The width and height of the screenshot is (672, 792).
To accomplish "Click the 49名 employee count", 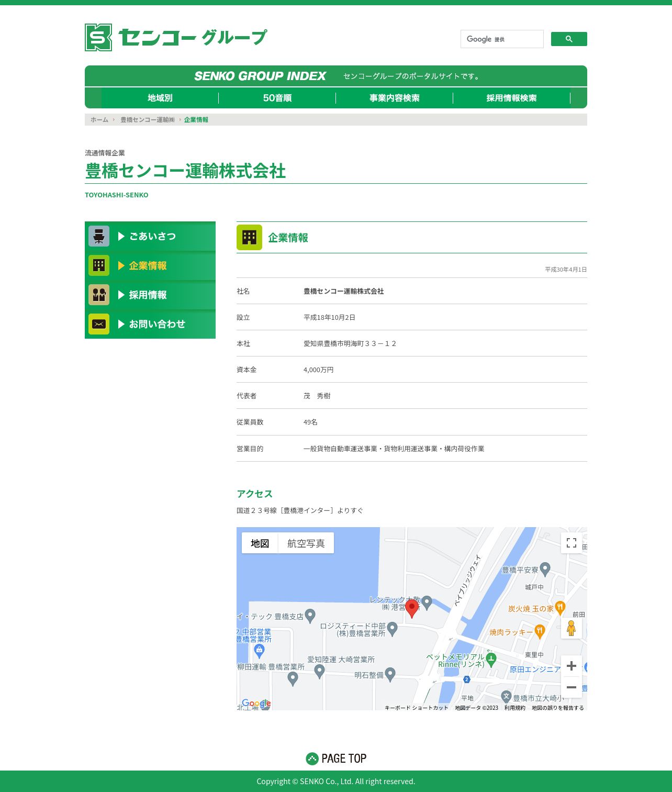I will tap(310, 422).
